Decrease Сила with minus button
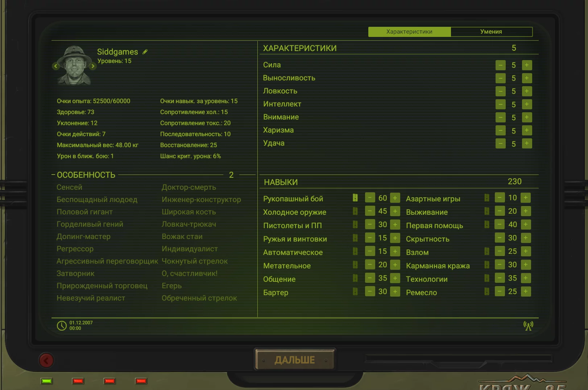 click(x=501, y=65)
